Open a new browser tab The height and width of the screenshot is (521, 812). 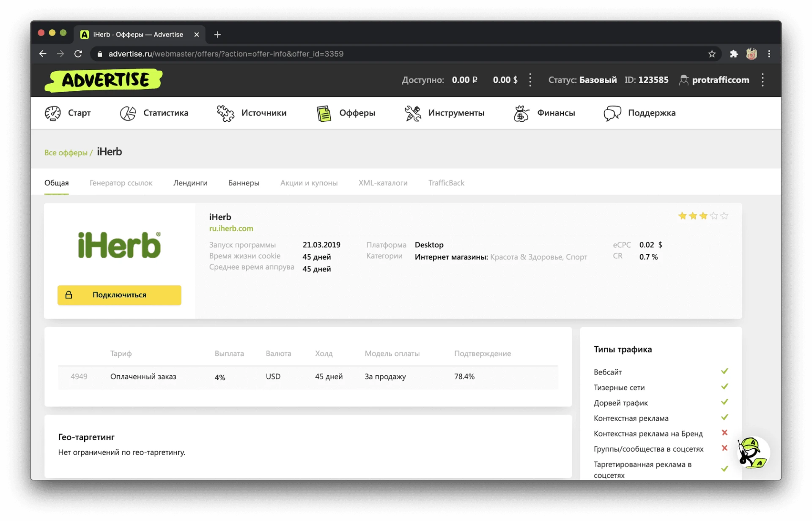(x=217, y=35)
